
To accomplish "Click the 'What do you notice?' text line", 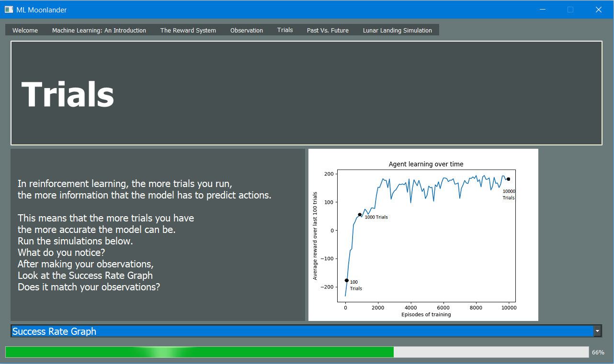I will [61, 253].
